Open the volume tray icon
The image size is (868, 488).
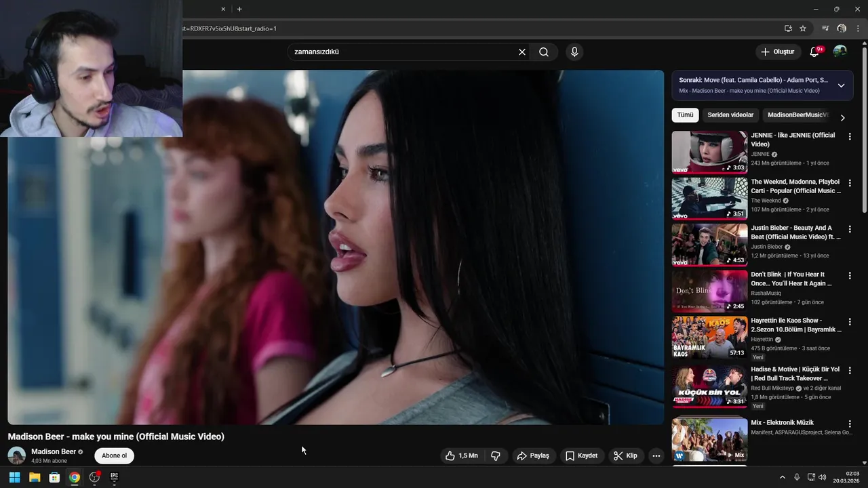[x=823, y=477]
